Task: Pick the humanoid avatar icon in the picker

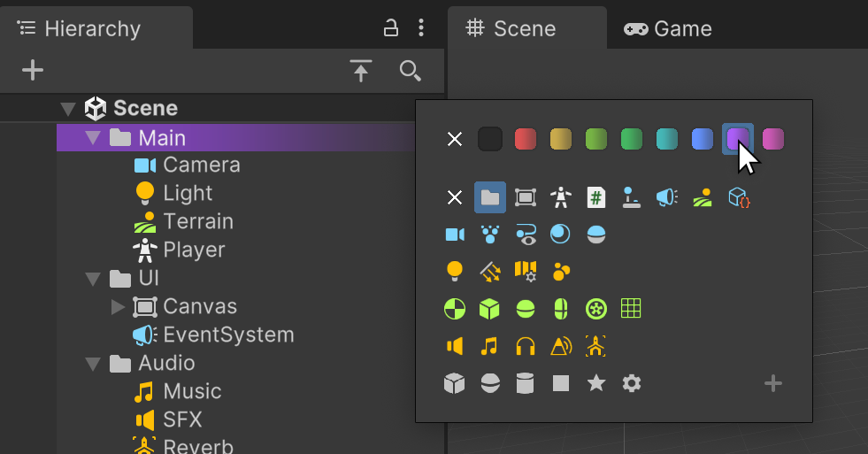Action: coord(561,197)
